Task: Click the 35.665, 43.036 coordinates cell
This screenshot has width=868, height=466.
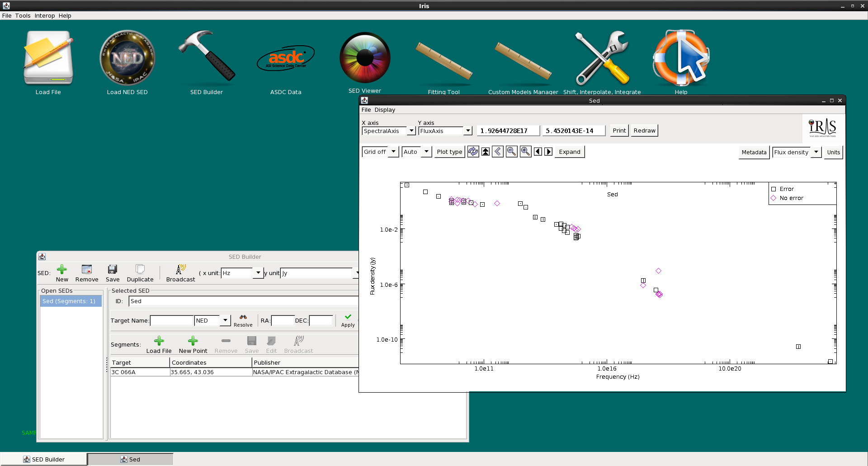Action: pos(211,372)
